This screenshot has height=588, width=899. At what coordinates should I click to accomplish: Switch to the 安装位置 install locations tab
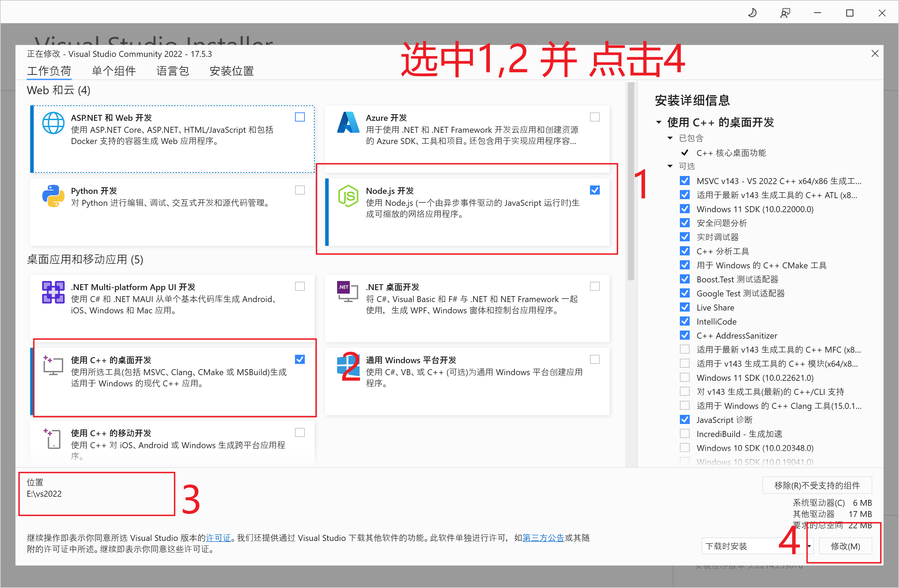pyautogui.click(x=231, y=71)
